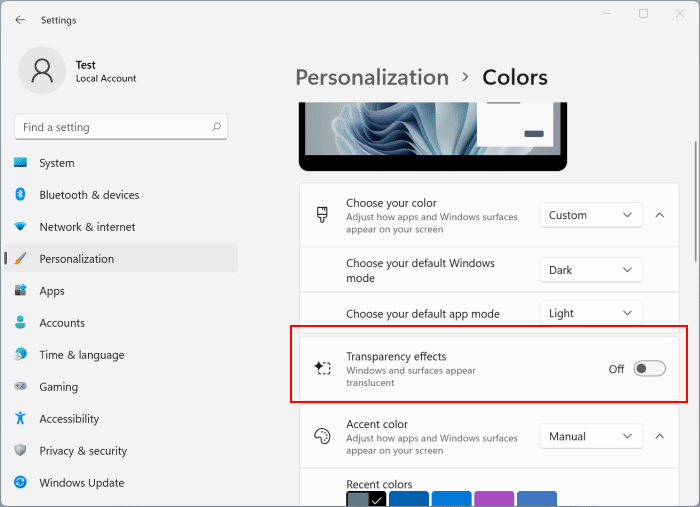Click the Apps icon in sidebar
The width and height of the screenshot is (700, 507).
pyautogui.click(x=21, y=291)
